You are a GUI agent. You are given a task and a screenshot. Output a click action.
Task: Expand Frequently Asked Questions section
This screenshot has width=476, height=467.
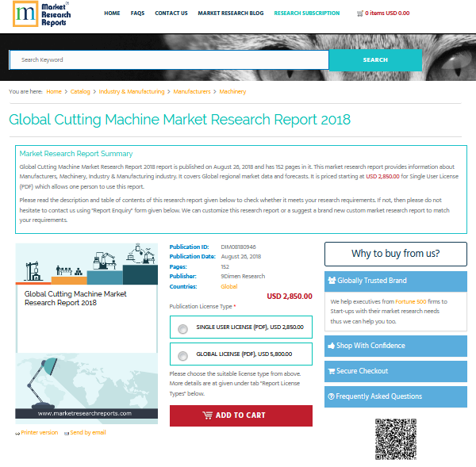396,396
